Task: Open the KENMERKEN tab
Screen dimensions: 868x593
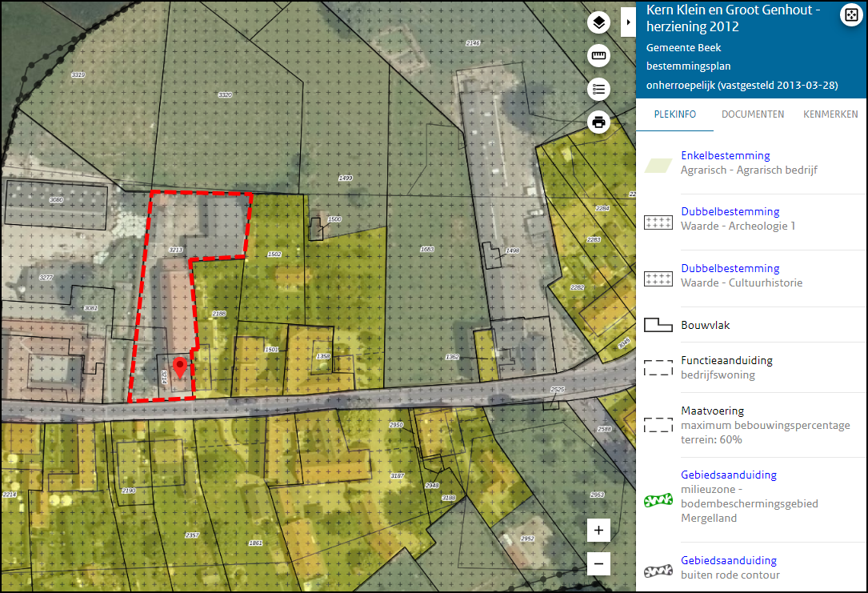Action: [830, 114]
